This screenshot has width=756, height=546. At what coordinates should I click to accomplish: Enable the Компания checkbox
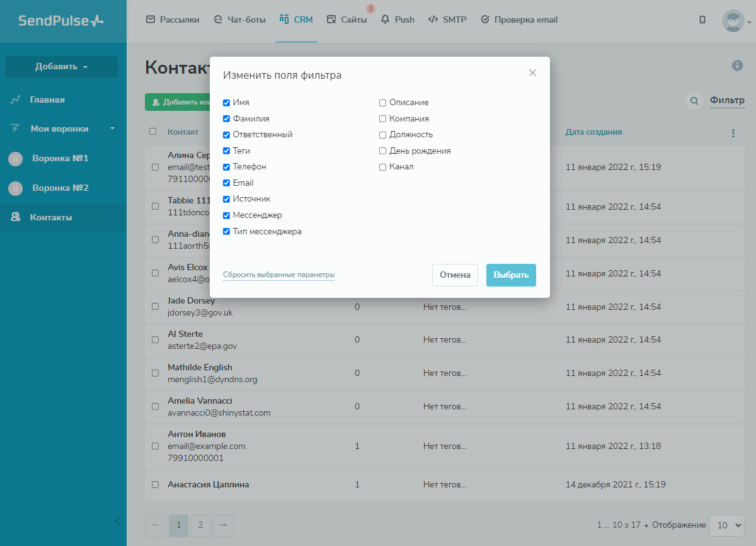pos(382,119)
